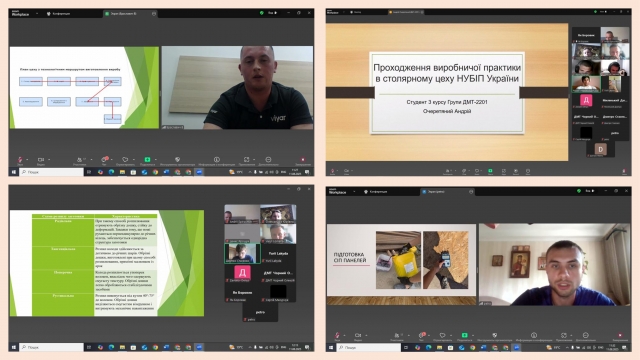Open Apps icon in workshop plan slide window

(247, 160)
